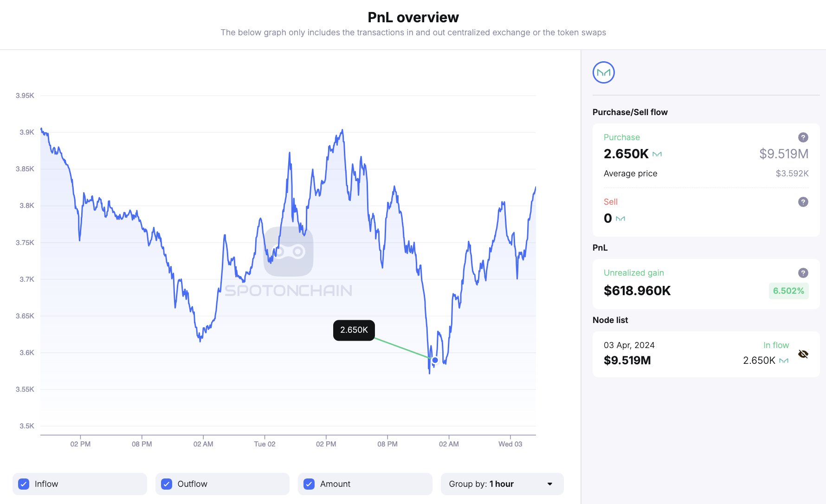Click the Tue 02 axis label
This screenshot has height=504, width=826.
pos(265,444)
